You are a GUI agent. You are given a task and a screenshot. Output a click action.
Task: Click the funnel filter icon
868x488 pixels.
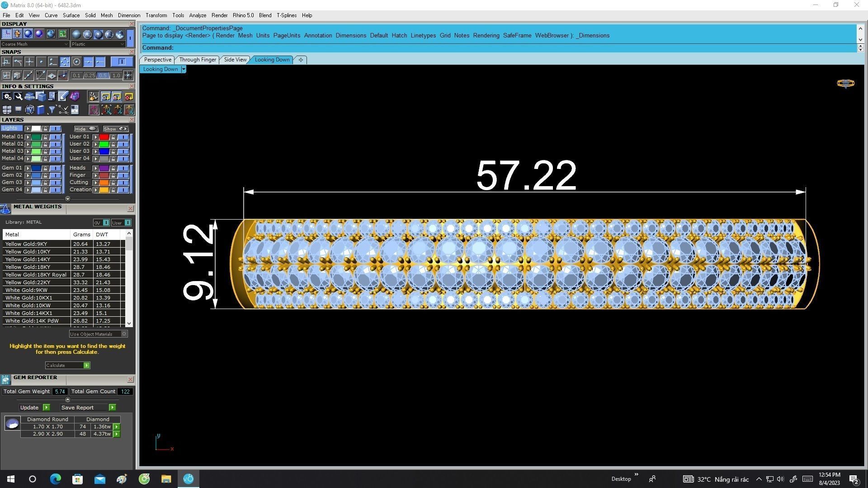pos(52,110)
